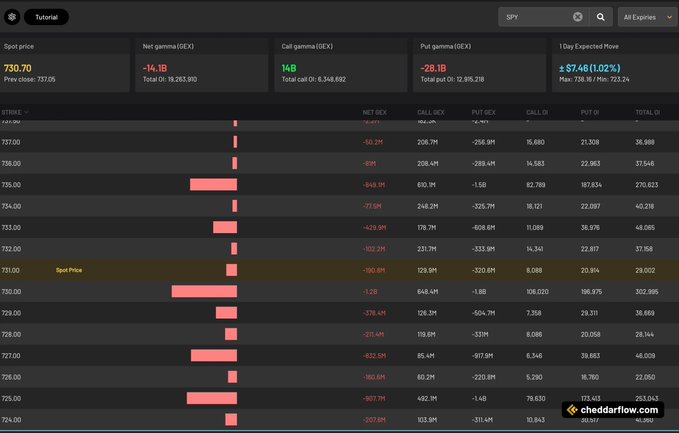This screenshot has height=433, width=679.
Task: Click the 730.00 negative gamma bar
Action: (204, 291)
